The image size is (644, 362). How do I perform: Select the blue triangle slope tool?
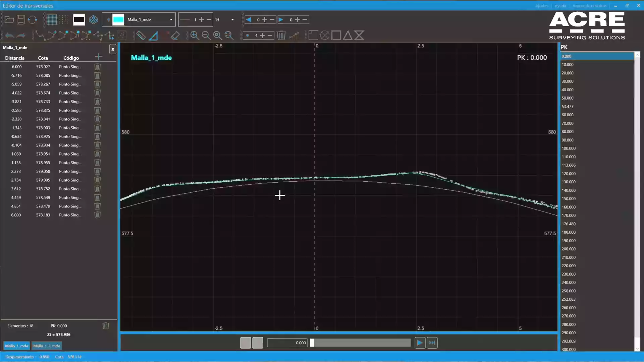(x=153, y=36)
